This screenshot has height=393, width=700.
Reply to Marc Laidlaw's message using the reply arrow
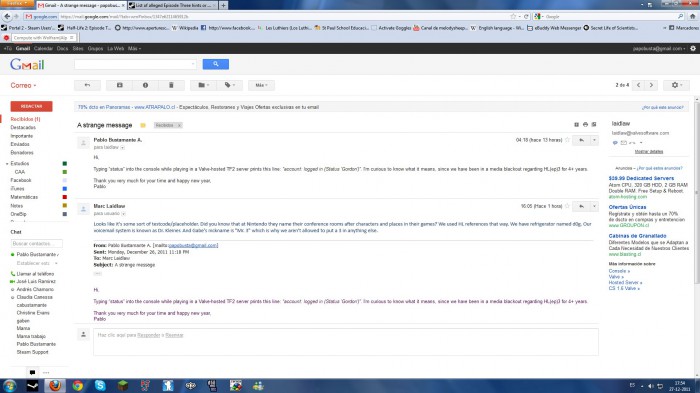(x=581, y=206)
